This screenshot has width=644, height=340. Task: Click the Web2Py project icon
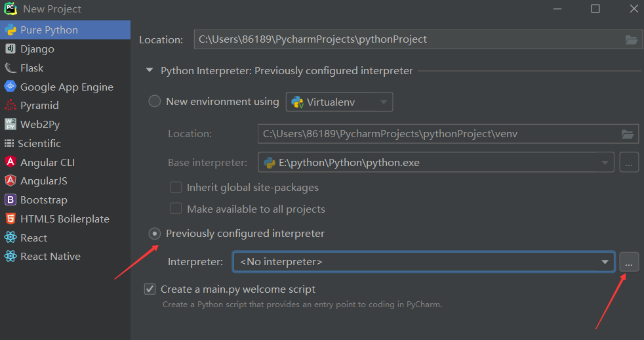10,125
